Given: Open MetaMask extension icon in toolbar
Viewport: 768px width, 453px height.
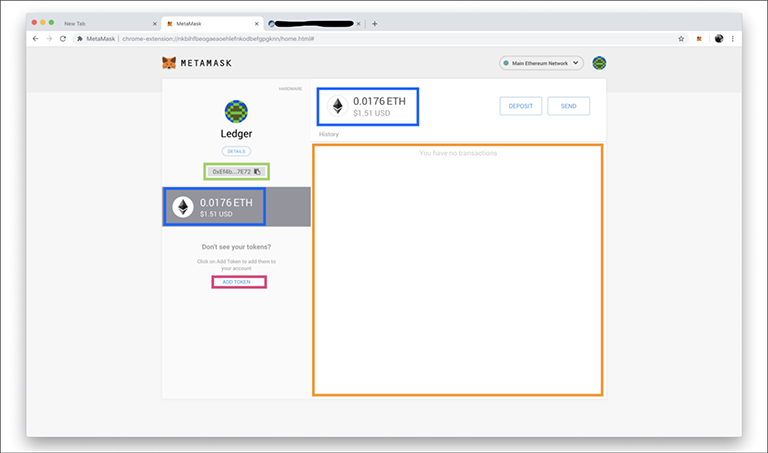Looking at the screenshot, I should (699, 39).
